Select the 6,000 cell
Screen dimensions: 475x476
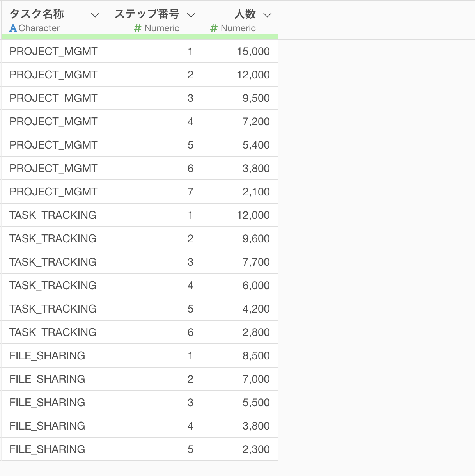pos(240,285)
